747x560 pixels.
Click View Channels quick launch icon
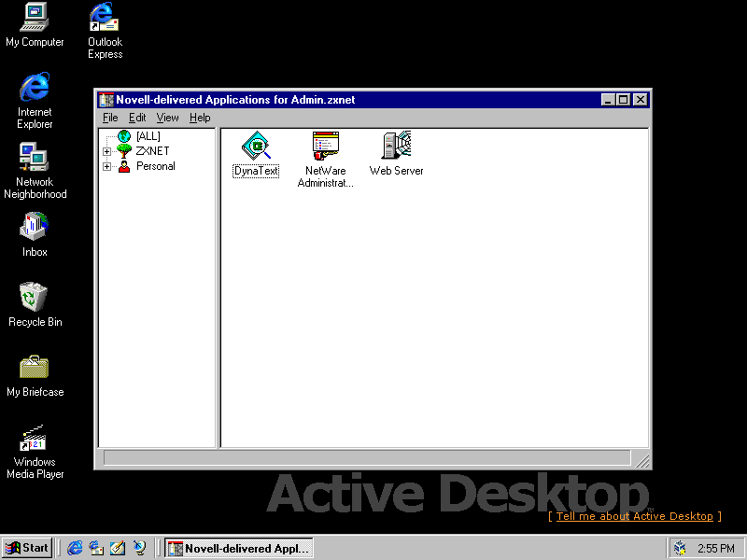pos(139,548)
